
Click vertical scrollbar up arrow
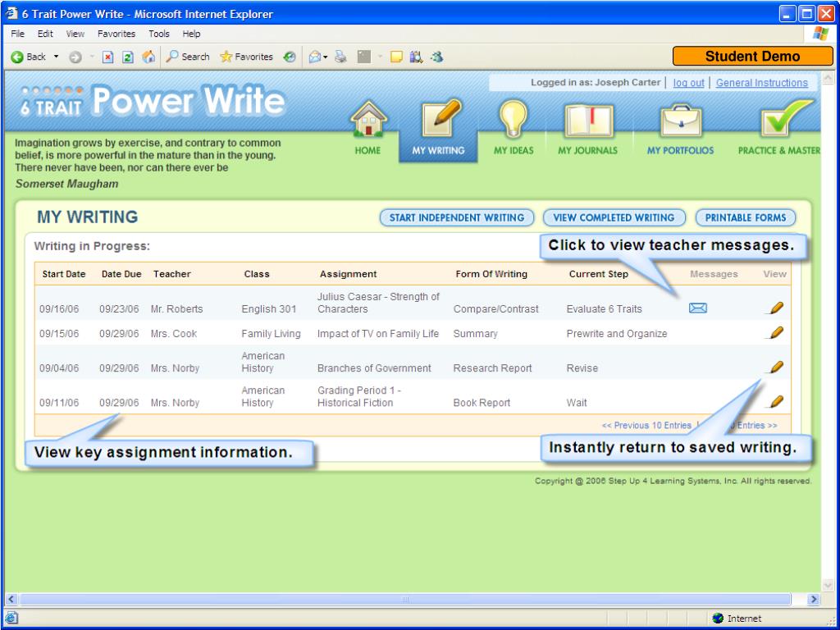(x=828, y=79)
